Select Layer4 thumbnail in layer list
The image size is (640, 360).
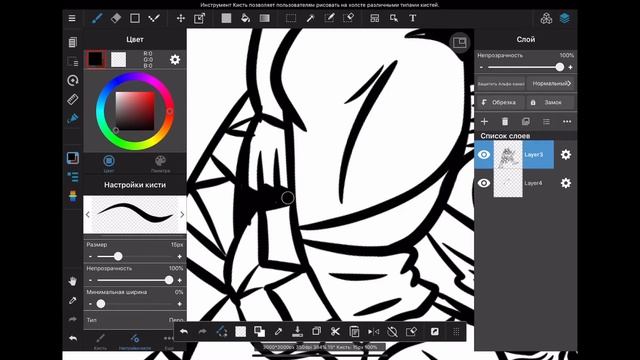(508, 183)
